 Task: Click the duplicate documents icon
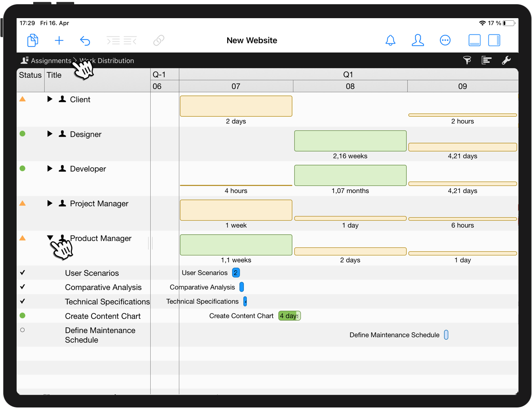coord(32,40)
